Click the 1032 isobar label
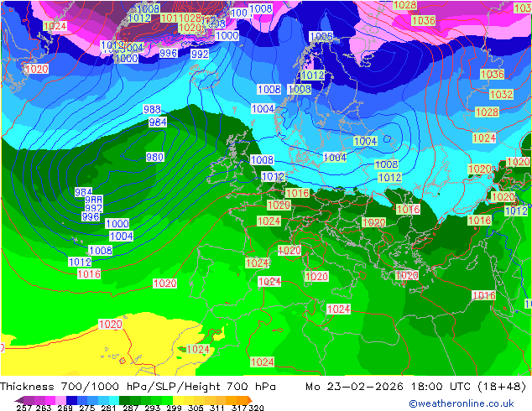532x411 pixels. pyautogui.click(x=501, y=94)
